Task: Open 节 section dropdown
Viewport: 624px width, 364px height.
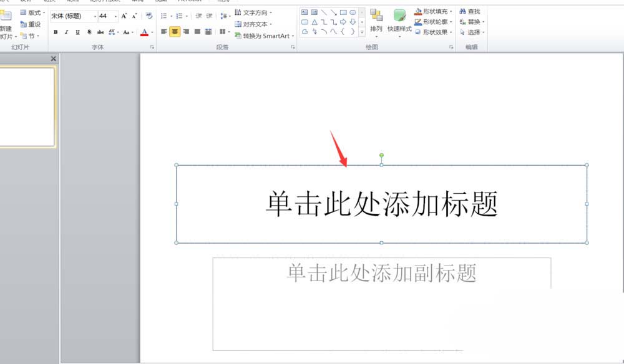Action: point(30,36)
